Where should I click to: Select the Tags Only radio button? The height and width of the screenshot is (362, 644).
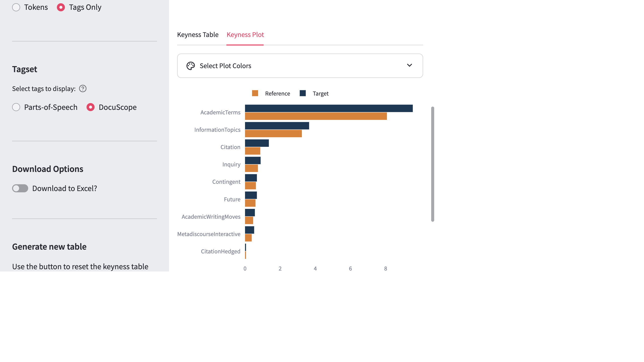(61, 7)
